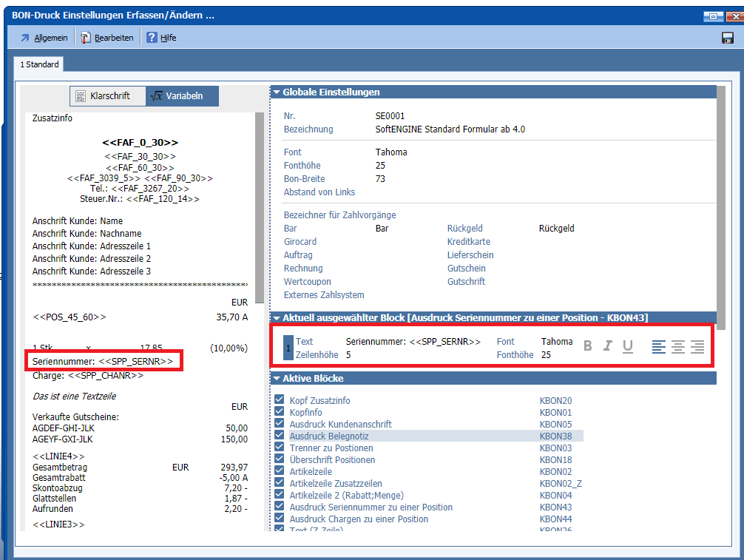Disable the Ausdruck Kundenanschrift block

(x=280, y=424)
